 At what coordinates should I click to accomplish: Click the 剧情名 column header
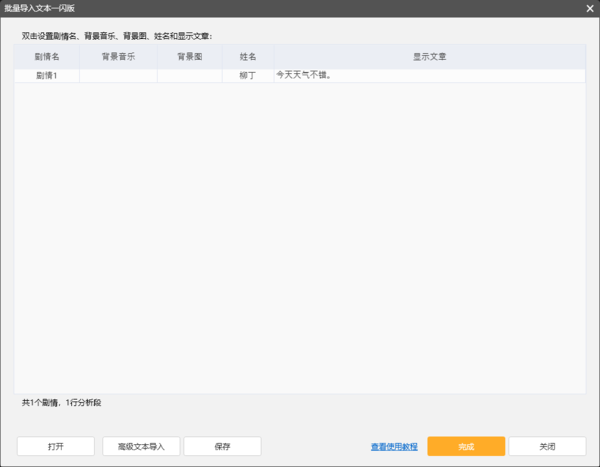pos(47,57)
